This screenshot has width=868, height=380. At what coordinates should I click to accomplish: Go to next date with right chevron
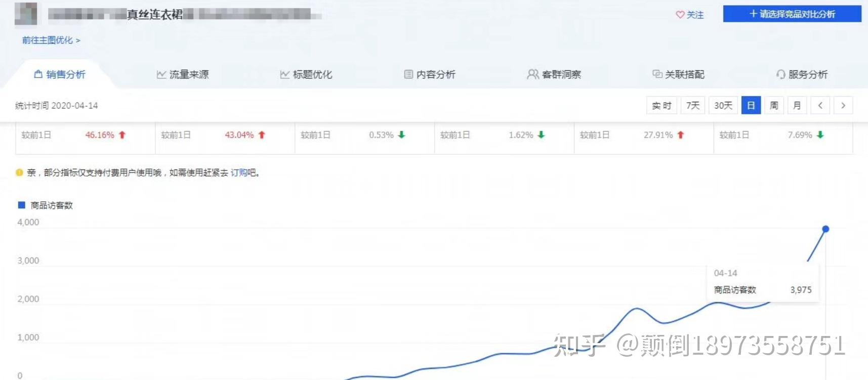click(843, 105)
